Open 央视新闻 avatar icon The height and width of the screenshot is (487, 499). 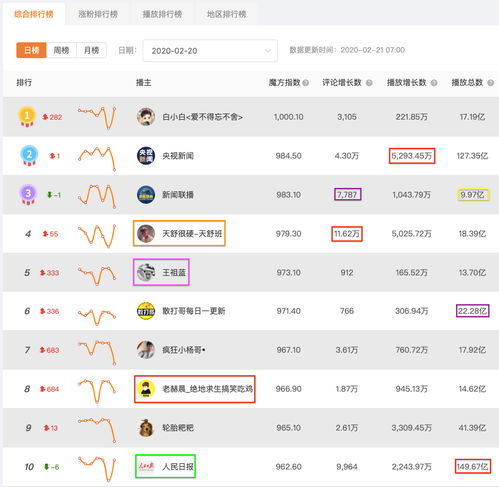146,156
